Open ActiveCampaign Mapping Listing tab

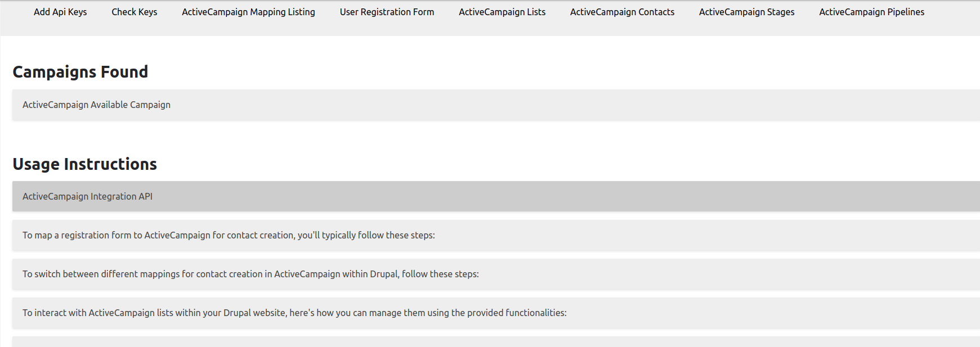[248, 12]
